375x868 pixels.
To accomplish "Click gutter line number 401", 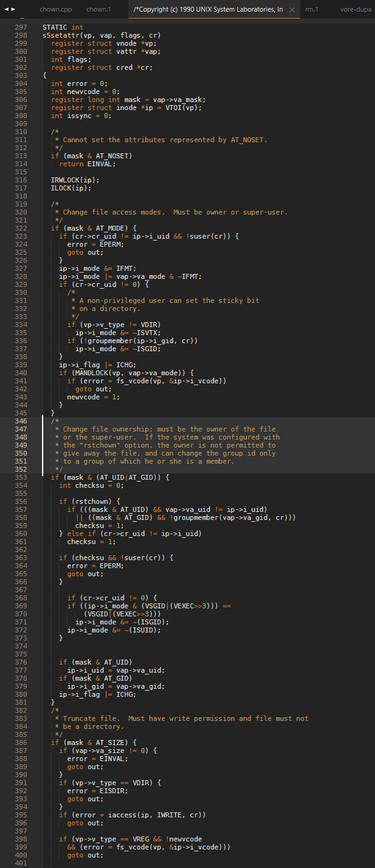I will tap(20, 863).
